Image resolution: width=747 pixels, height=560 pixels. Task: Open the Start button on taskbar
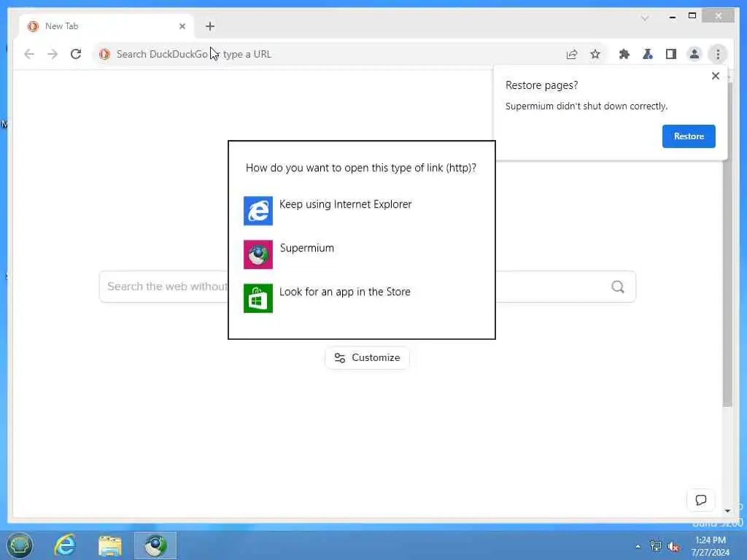[20, 545]
